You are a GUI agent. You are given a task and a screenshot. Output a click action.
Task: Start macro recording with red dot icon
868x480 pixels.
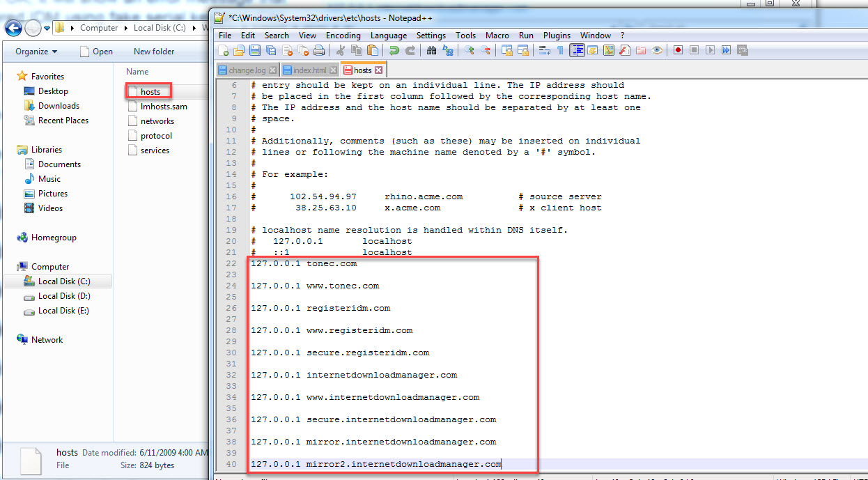pyautogui.click(x=678, y=50)
